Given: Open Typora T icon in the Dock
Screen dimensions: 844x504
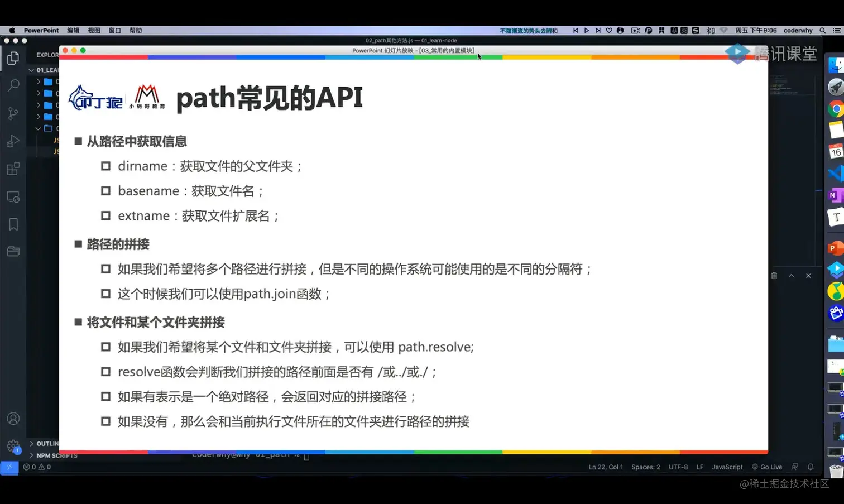Looking at the screenshot, I should click(x=836, y=217).
